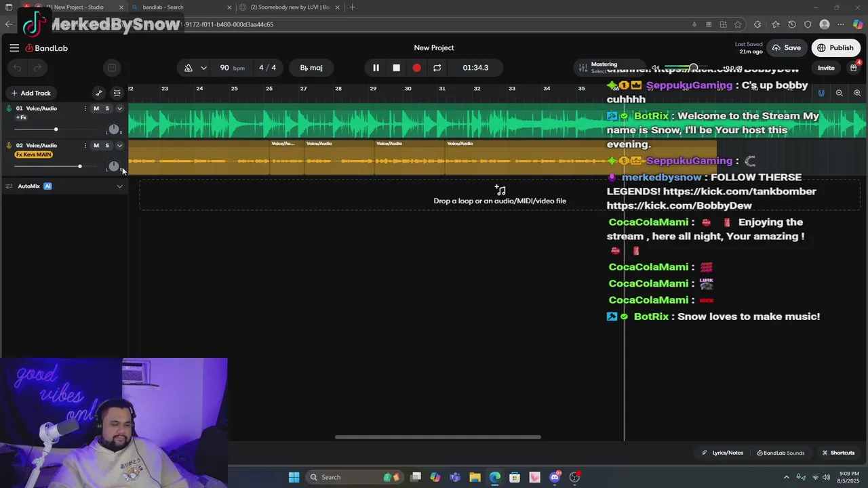Open the B♭ maj key selector
The height and width of the screenshot is (488, 868).
[x=311, y=68]
